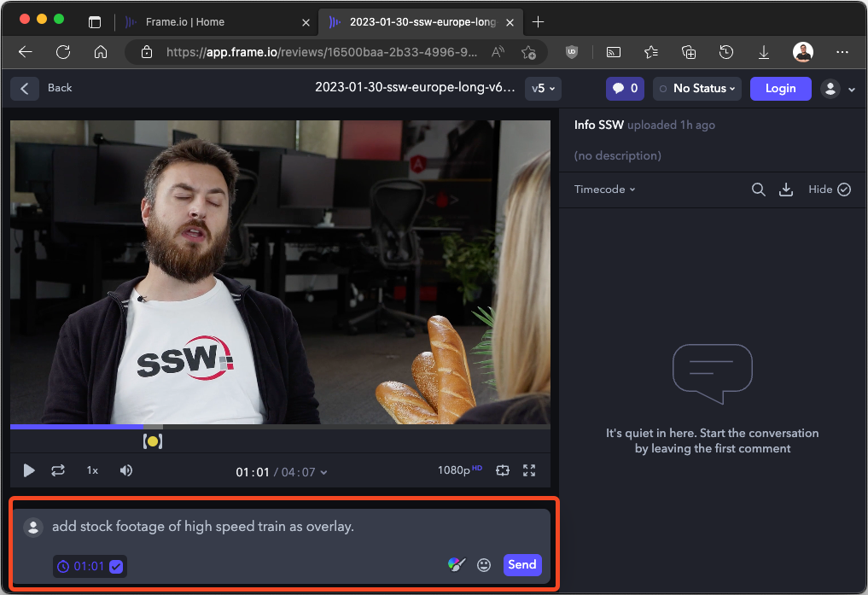Open the emoji picker
This screenshot has height=595, width=868.
click(x=484, y=565)
